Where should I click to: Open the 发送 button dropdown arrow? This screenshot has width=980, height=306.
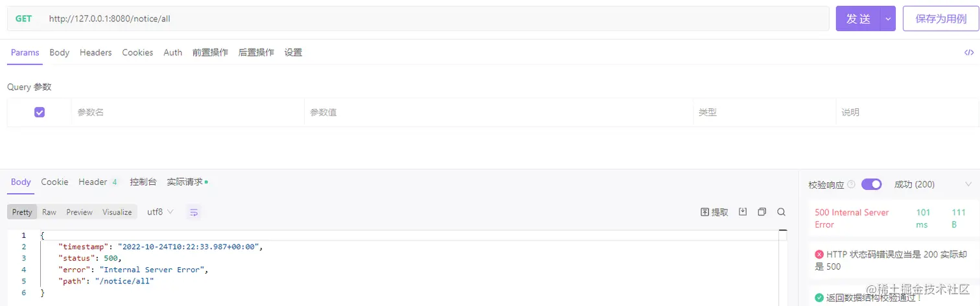(888, 19)
